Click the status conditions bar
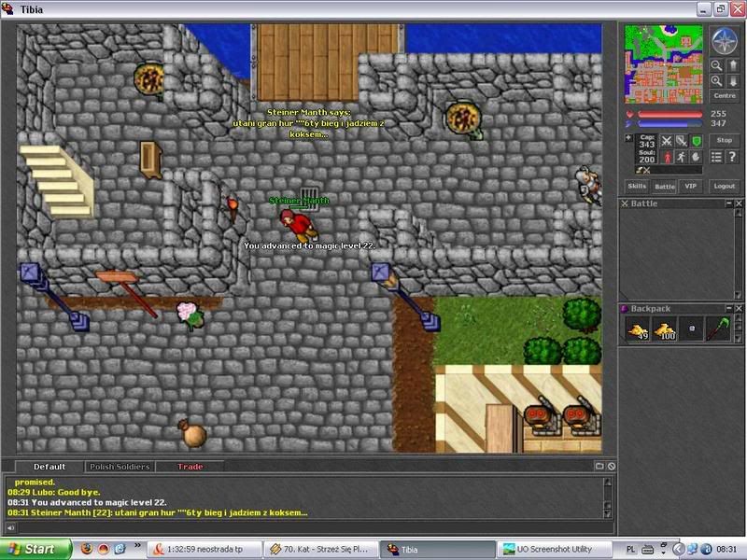The image size is (747, 560). coord(669,170)
